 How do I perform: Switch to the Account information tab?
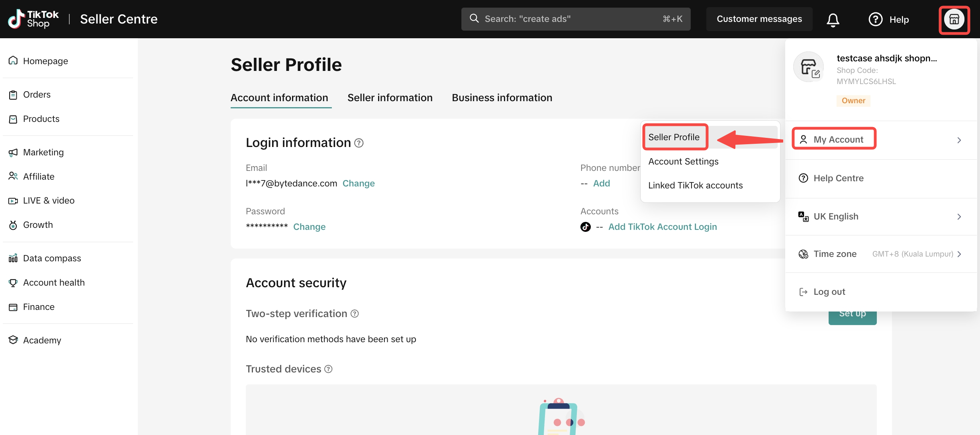tap(279, 98)
